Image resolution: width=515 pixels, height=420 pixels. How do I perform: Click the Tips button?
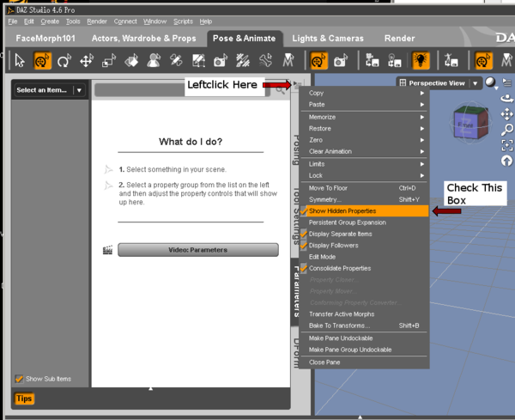(x=24, y=399)
